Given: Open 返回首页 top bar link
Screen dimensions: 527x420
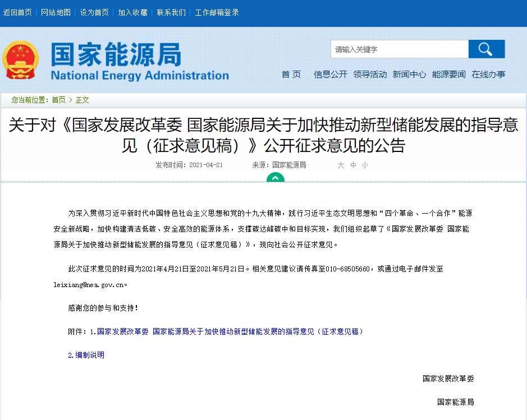Looking at the screenshot, I should coord(17,12).
